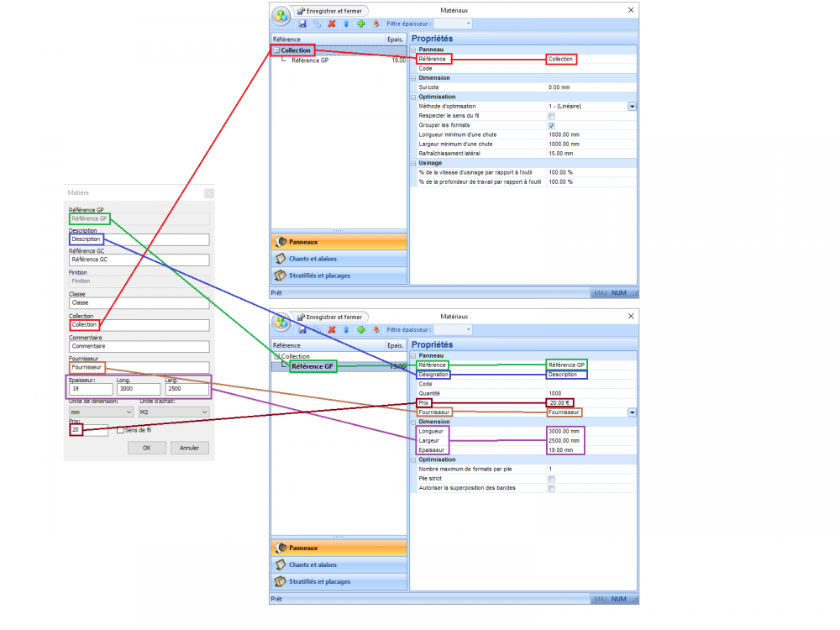Open the round application orb in the upper Matériaux window
This screenshot has height=630, width=840.
[x=281, y=15]
